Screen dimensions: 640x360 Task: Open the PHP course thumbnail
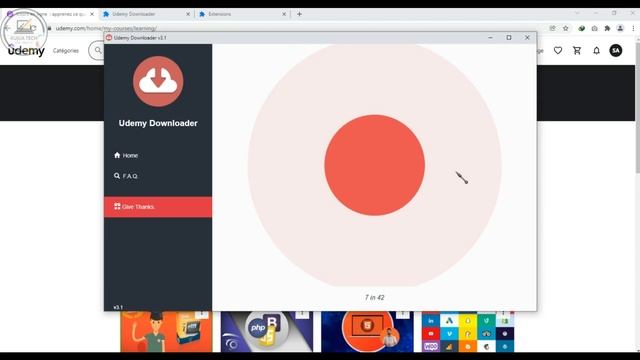tap(267, 331)
